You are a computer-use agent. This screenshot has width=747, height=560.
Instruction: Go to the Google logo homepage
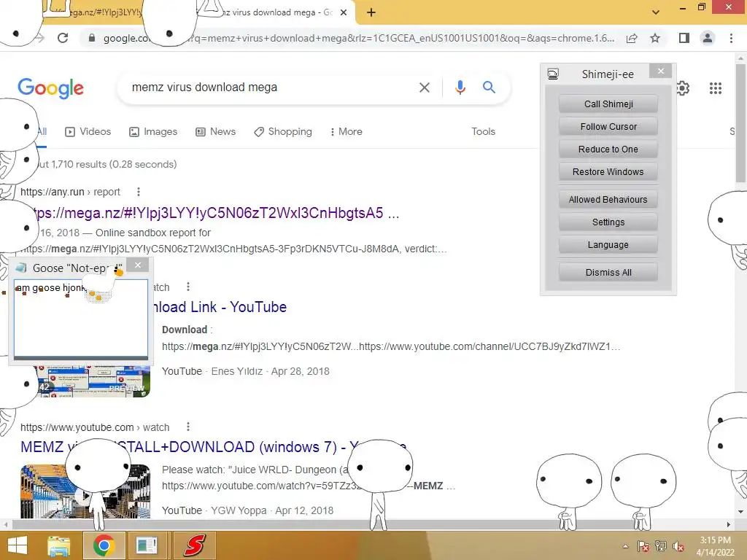pyautogui.click(x=50, y=88)
